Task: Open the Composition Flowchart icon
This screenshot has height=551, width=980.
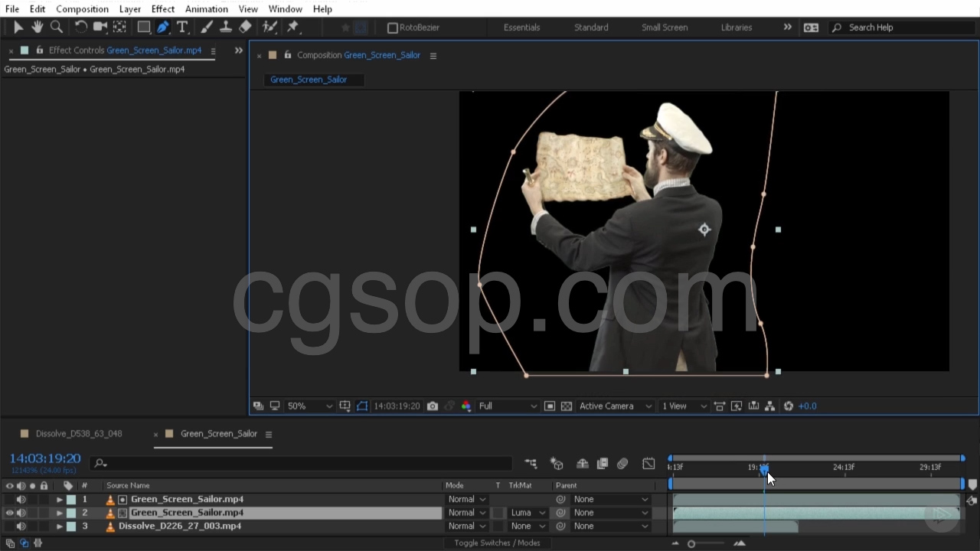Action: pos(770,406)
